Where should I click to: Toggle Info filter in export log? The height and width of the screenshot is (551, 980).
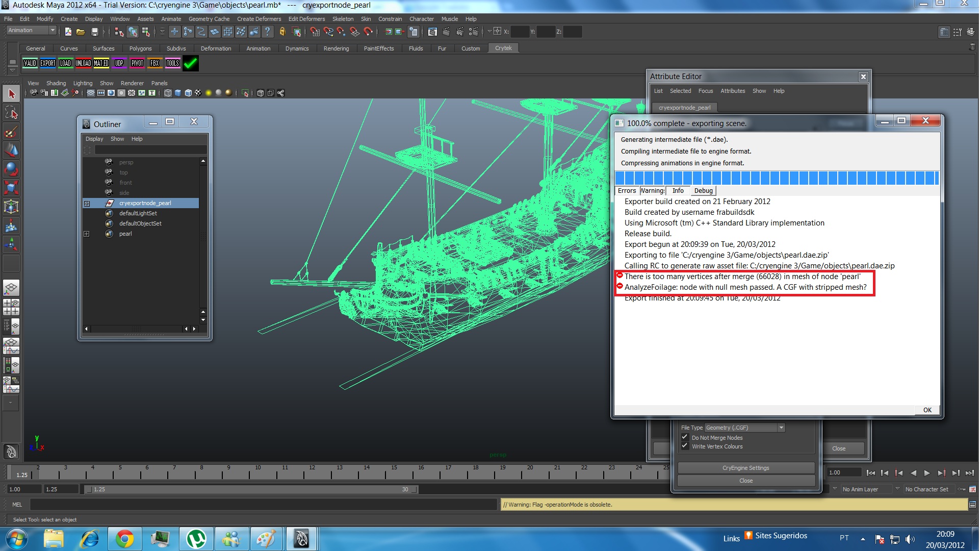click(678, 191)
